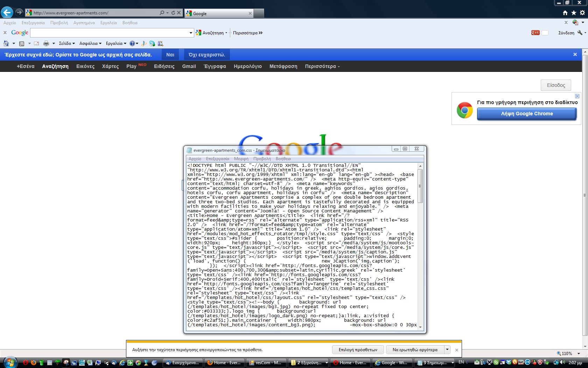Click the Είσοδος sign-in button
Image resolution: width=588 pixels, height=368 pixels.
[556, 85]
